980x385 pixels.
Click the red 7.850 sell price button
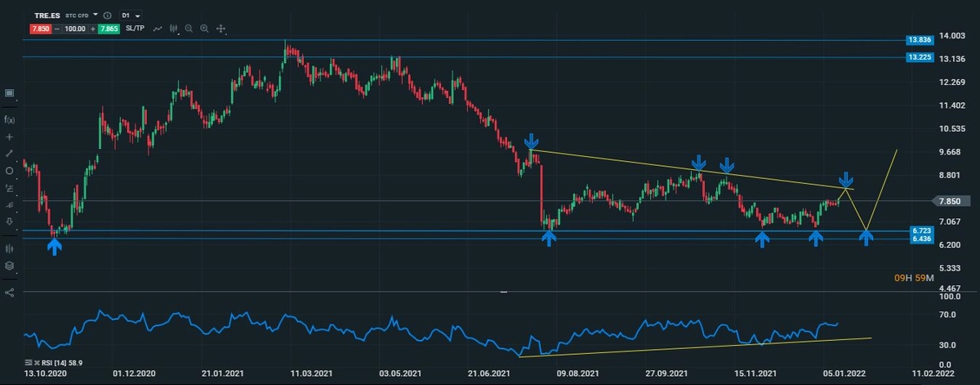[x=41, y=29]
